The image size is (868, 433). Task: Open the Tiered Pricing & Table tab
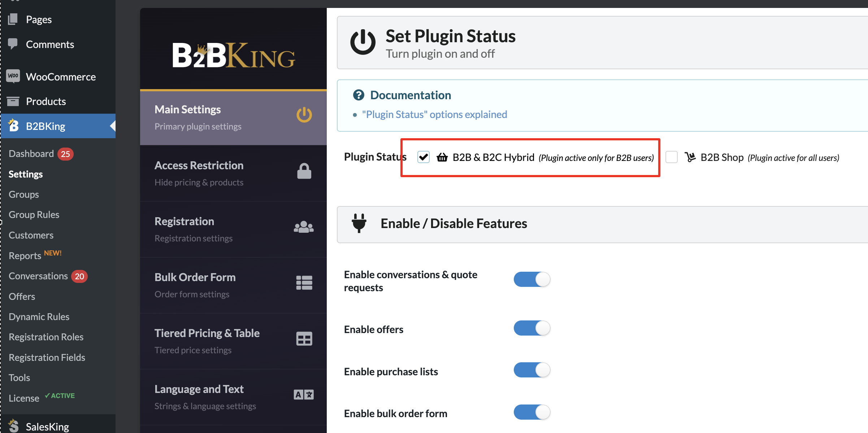pos(233,341)
